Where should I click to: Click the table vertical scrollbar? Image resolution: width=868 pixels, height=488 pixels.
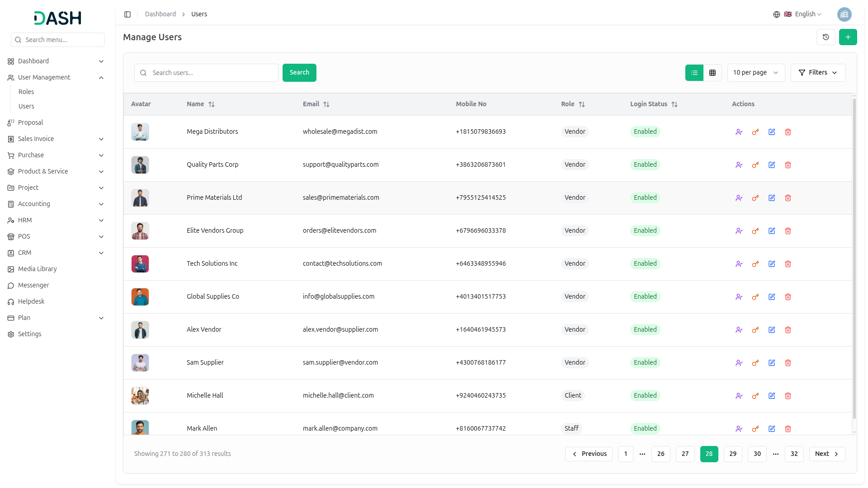854,259
